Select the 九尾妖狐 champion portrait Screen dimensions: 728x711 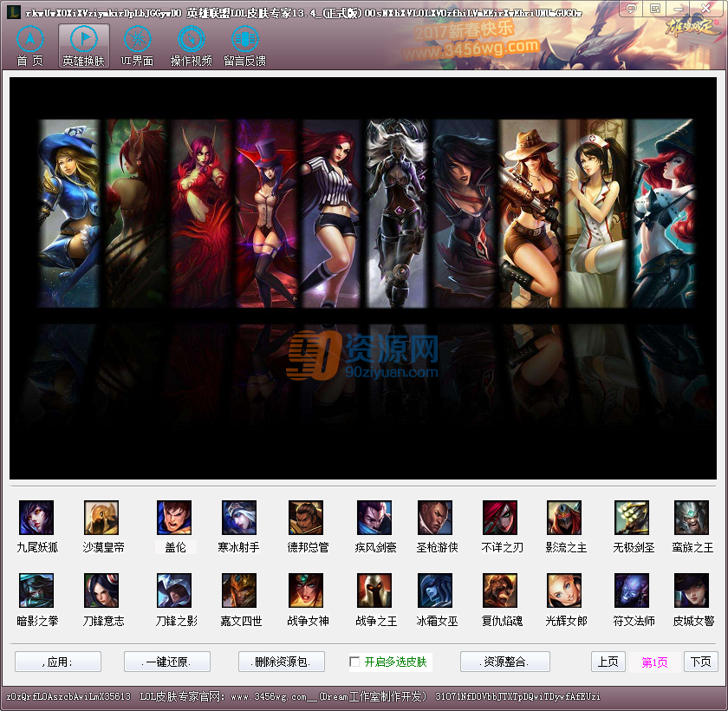36,518
